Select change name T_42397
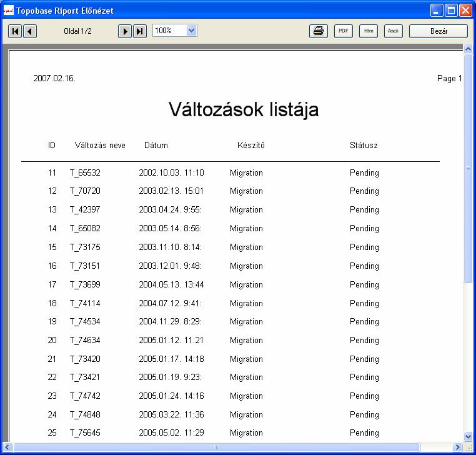The height and width of the screenshot is (455, 476). 85,209
